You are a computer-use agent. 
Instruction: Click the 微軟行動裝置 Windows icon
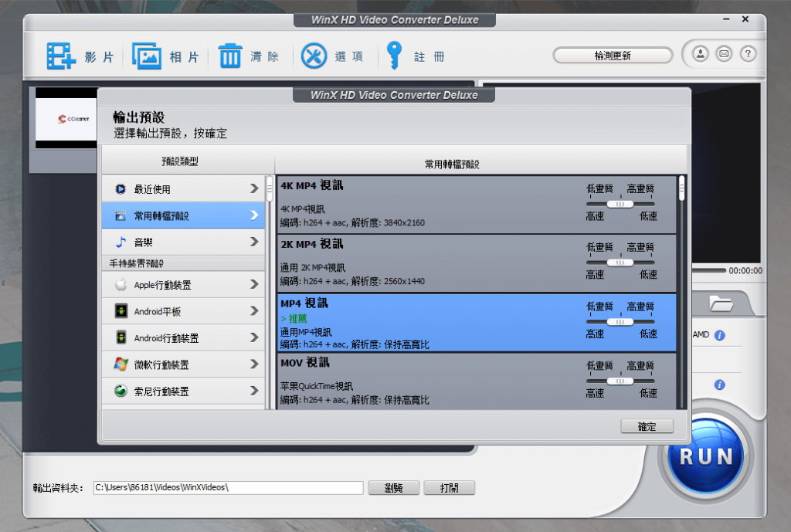coord(121,364)
